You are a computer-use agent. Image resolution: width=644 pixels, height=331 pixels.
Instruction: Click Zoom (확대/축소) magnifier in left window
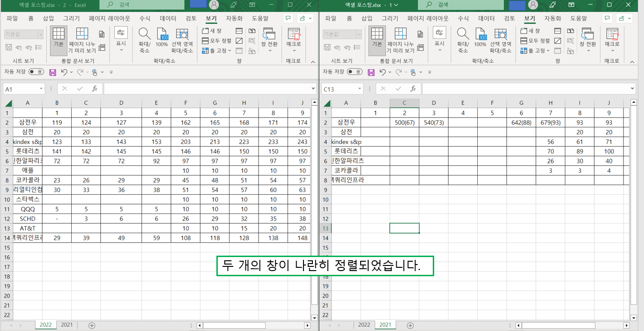[144, 40]
